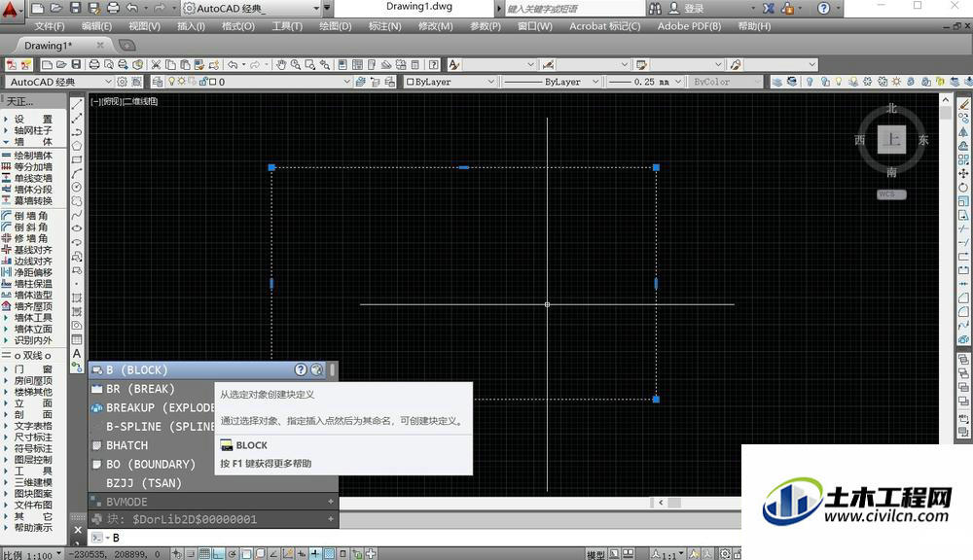The image size is (973, 560).
Task: Select the Arc draw tool
Action: coord(77,173)
